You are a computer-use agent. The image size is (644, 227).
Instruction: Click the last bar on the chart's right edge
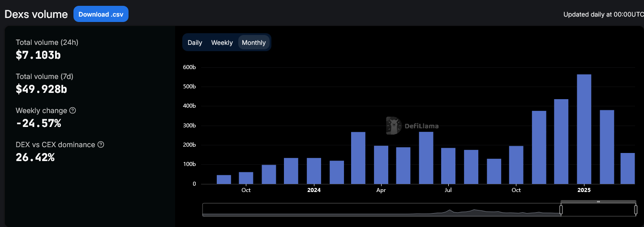click(628, 169)
